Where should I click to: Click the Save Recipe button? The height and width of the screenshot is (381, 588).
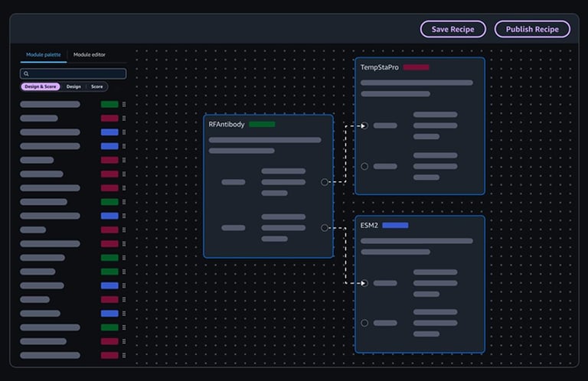coord(452,29)
